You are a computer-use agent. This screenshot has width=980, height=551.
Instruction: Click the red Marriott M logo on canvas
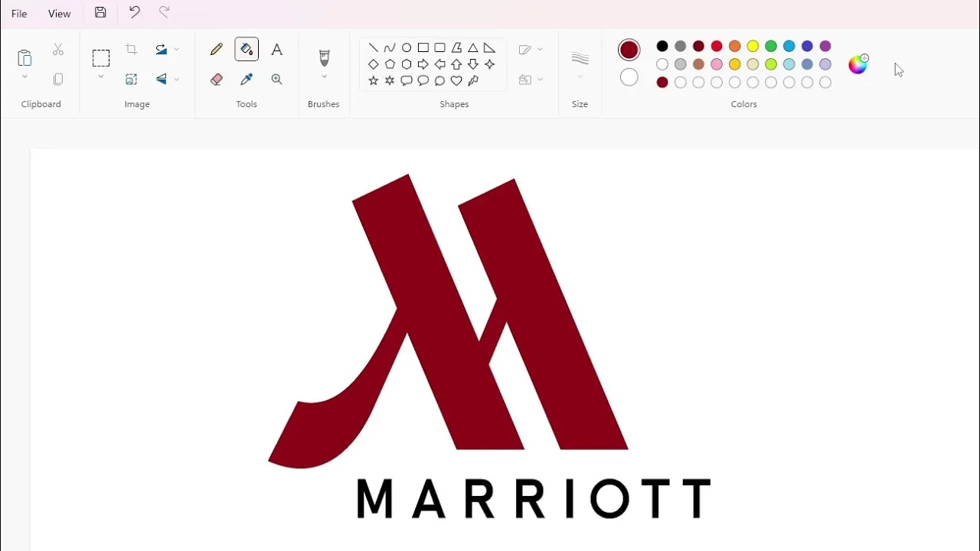[x=448, y=321]
